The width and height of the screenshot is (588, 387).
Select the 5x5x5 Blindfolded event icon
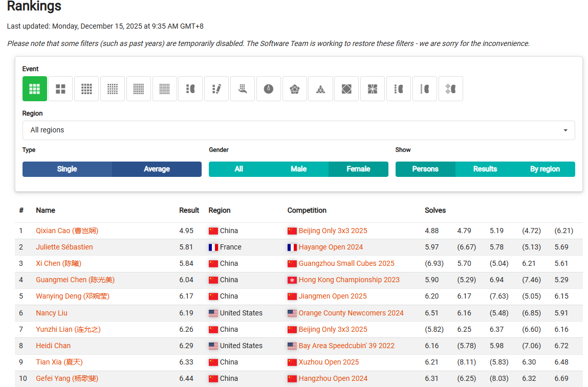coord(425,89)
